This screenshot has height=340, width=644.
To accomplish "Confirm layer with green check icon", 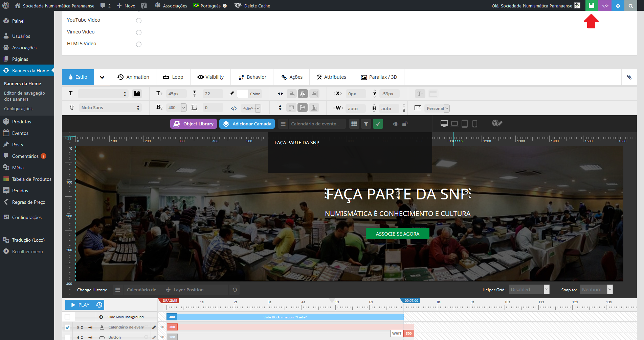I will pyautogui.click(x=378, y=124).
